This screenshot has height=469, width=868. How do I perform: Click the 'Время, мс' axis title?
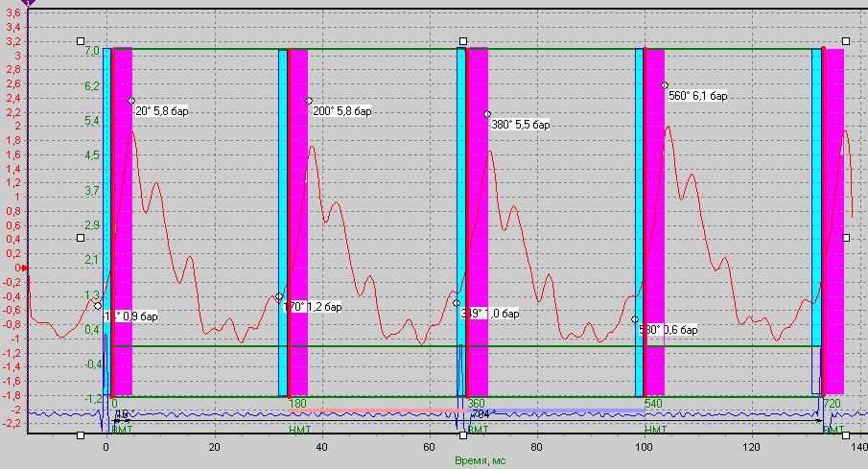pyautogui.click(x=480, y=460)
